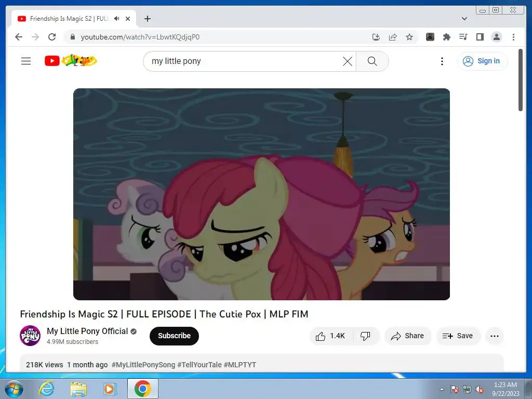Click the Sign in button
This screenshot has width=532, height=399.
coord(482,61)
